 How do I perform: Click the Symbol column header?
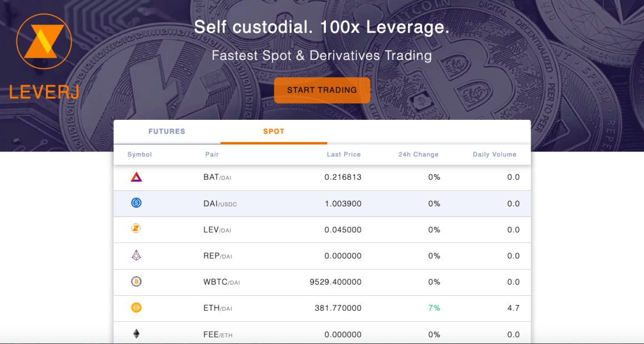tap(139, 154)
